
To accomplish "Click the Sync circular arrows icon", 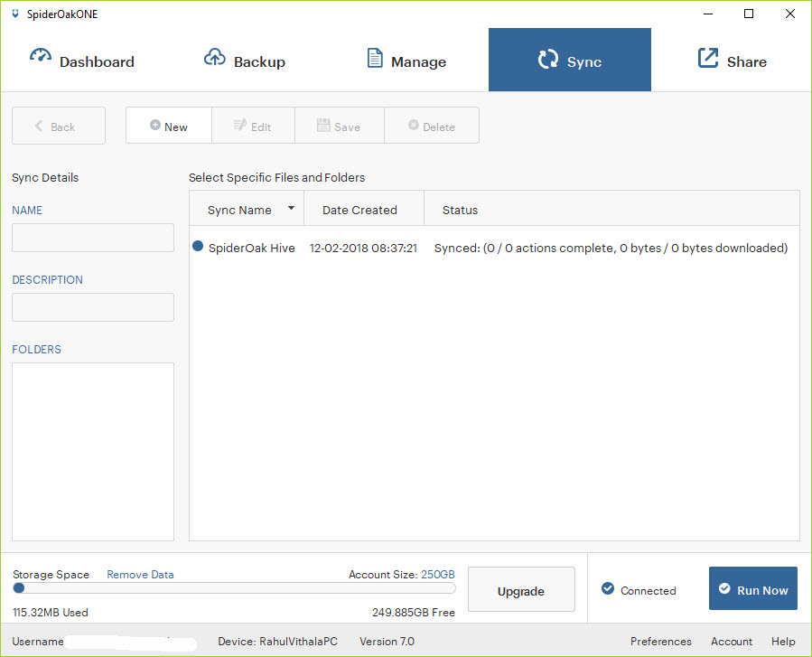I will [x=548, y=59].
